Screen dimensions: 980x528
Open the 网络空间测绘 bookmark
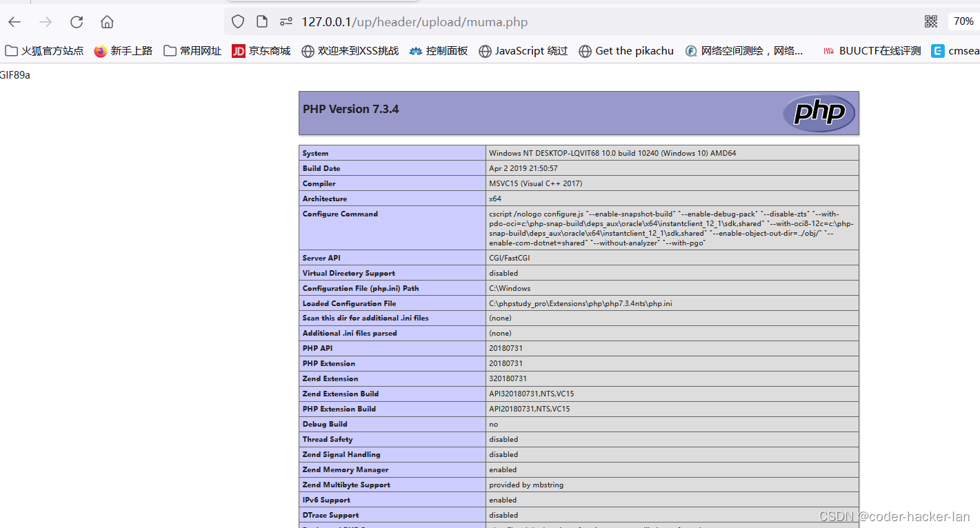pos(744,50)
